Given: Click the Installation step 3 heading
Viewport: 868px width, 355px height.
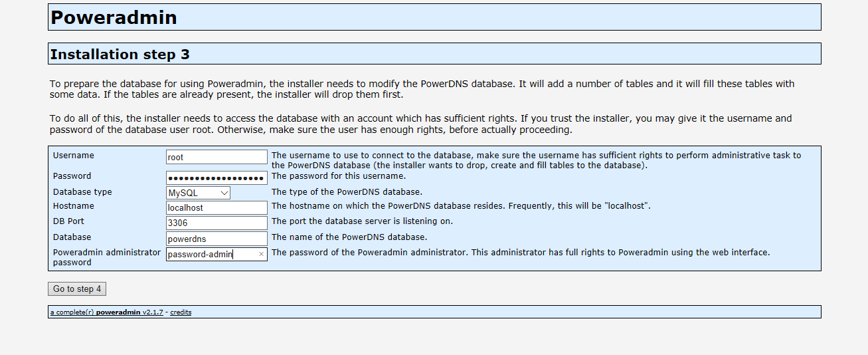Looking at the screenshot, I should coord(120,55).
